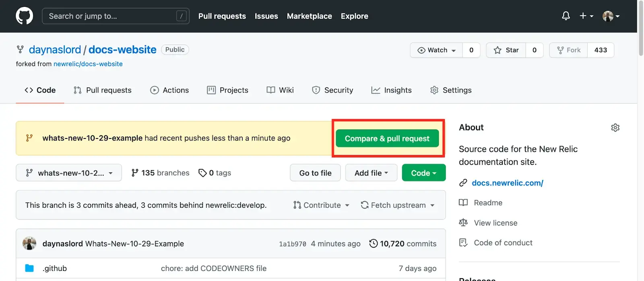Click the .github folder icon
644x281 pixels.
coord(29,268)
